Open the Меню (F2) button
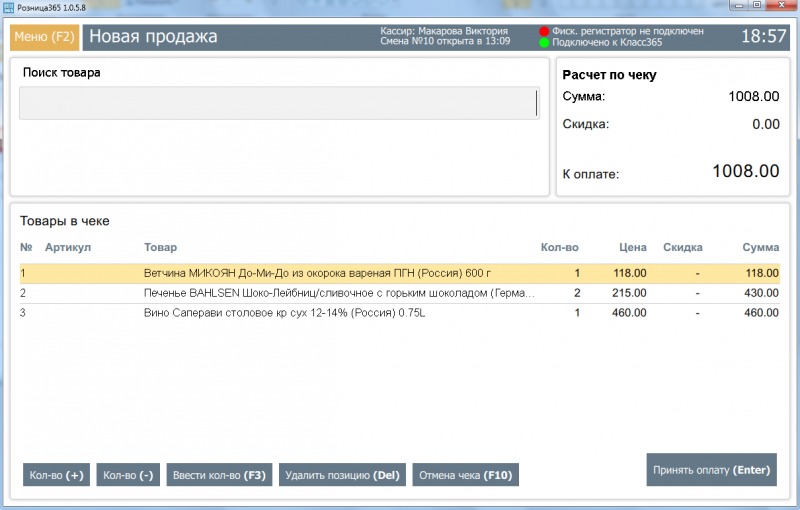 [x=44, y=37]
